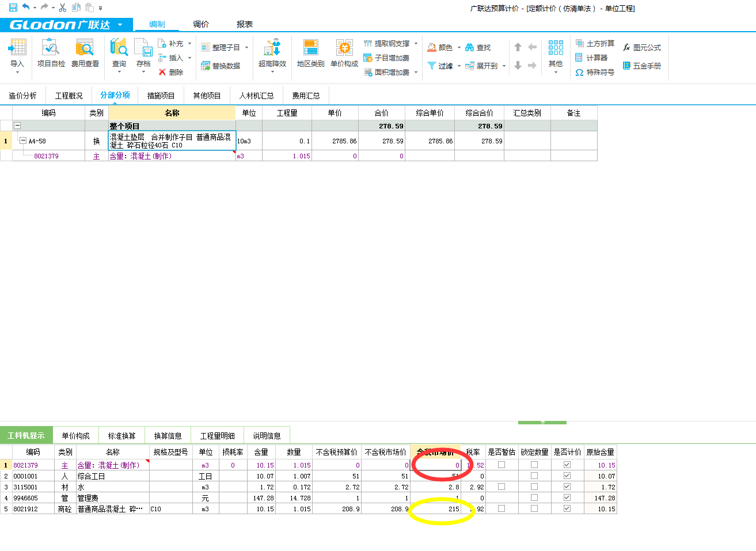This screenshot has width=756, height=551.
Task: Click the move up arrow icon
Action: coord(518,47)
